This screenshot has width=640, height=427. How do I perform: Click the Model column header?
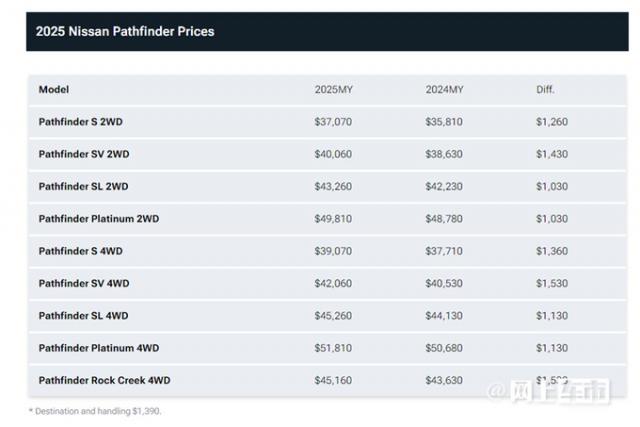pos(54,89)
